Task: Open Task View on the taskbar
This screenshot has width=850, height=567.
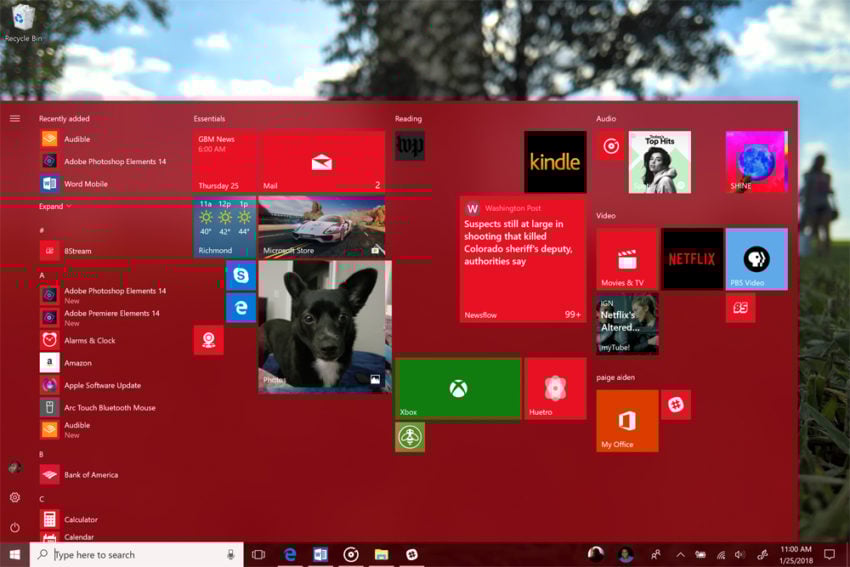Action: (259, 555)
